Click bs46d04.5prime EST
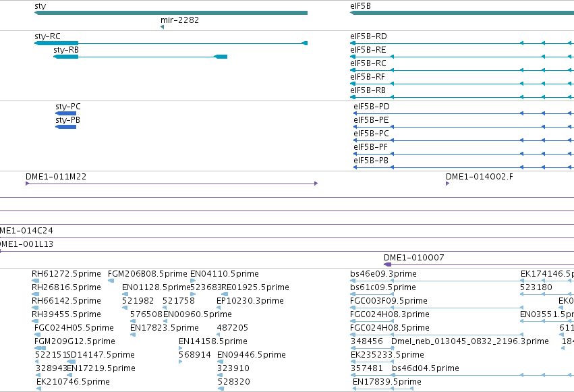 (482, 376)
